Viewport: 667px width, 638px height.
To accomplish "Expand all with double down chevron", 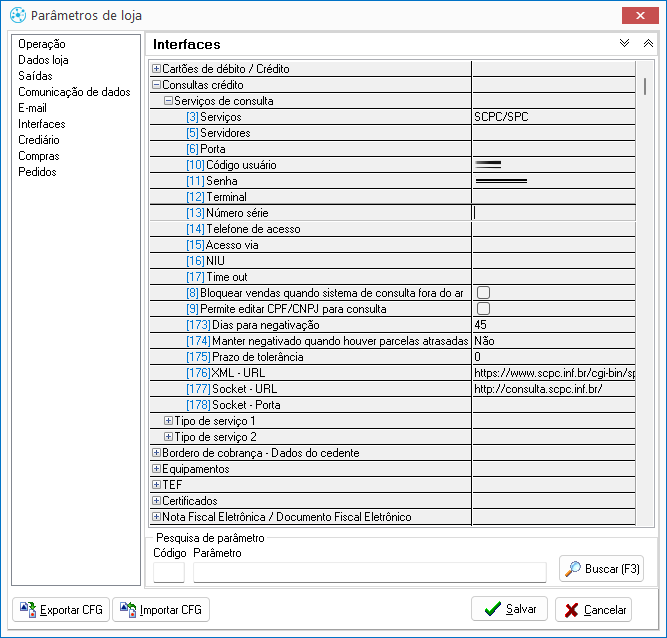I will [624, 43].
